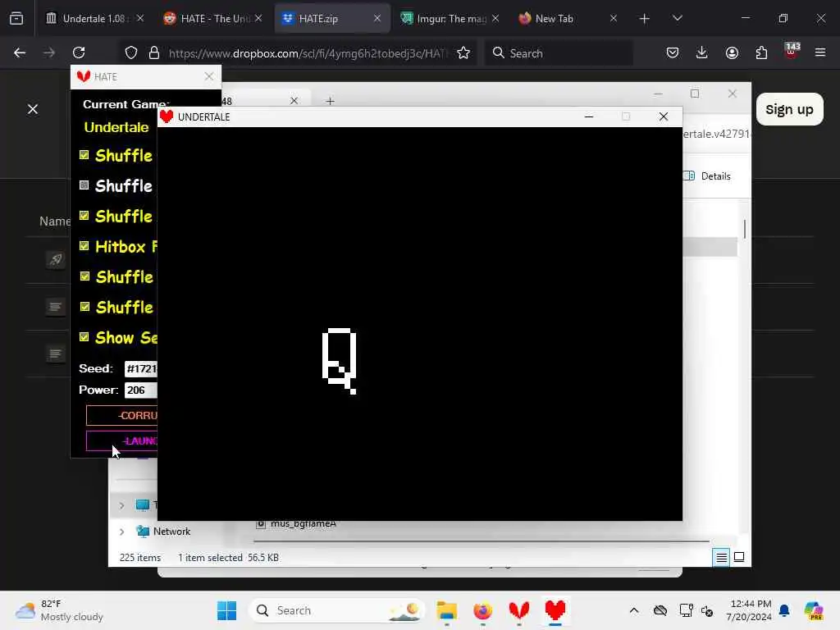
Task: Open the Firefox downloads panel
Action: pyautogui.click(x=702, y=52)
